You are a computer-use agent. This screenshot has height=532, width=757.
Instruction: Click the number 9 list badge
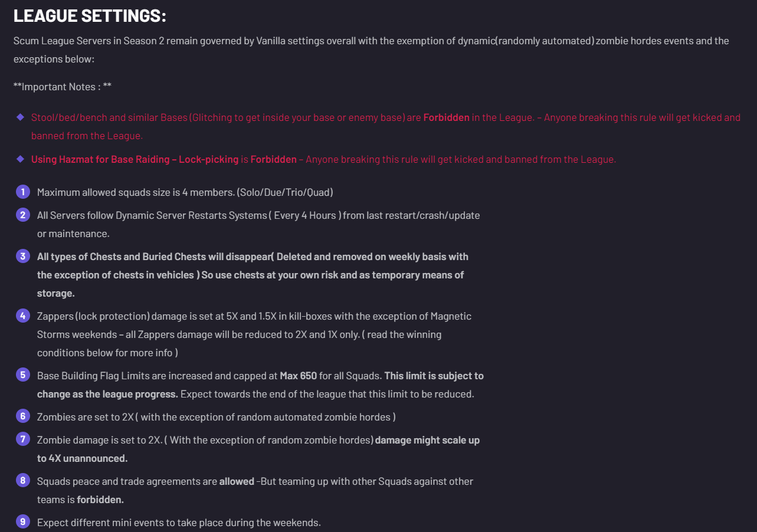(22, 523)
